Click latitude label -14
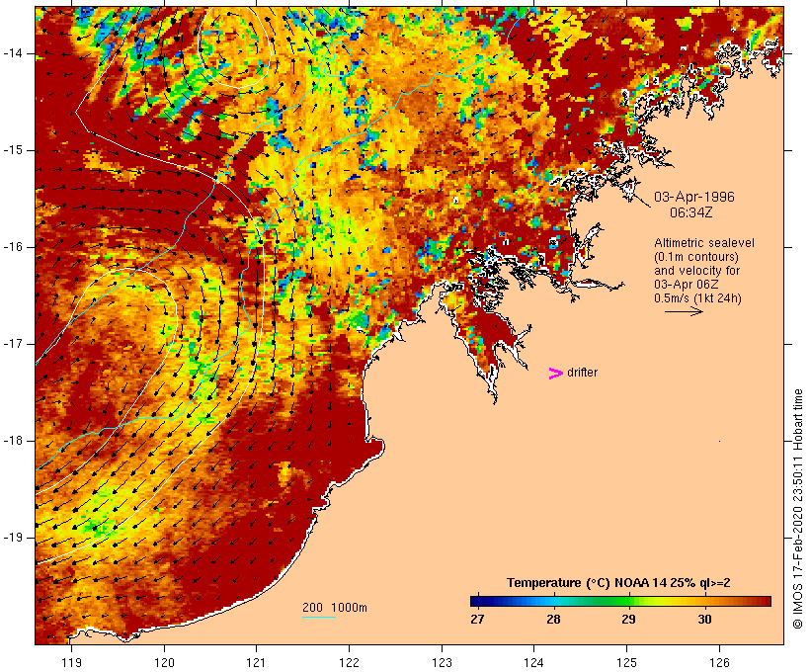 coord(13,53)
